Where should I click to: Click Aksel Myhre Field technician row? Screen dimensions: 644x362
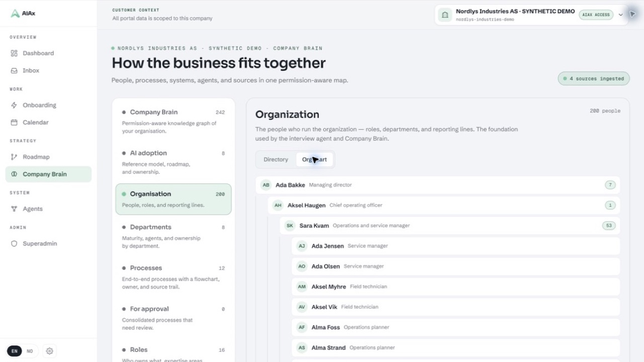click(456, 287)
